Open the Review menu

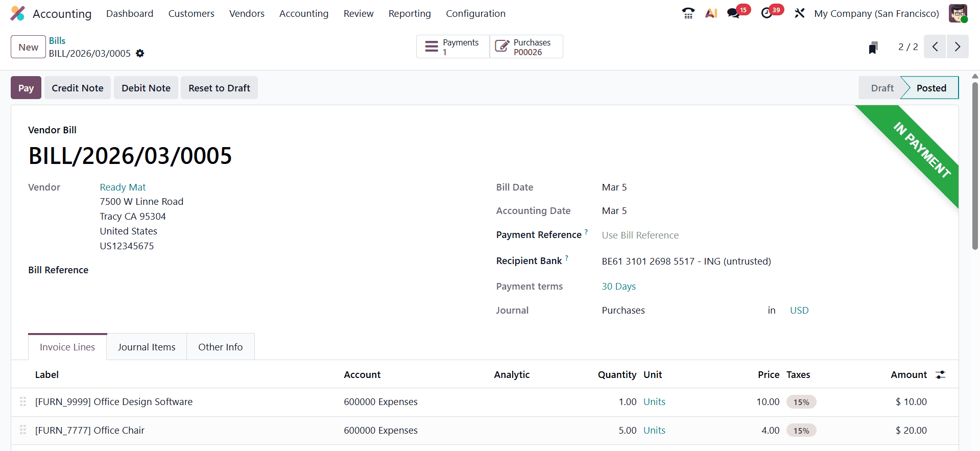[x=358, y=13]
